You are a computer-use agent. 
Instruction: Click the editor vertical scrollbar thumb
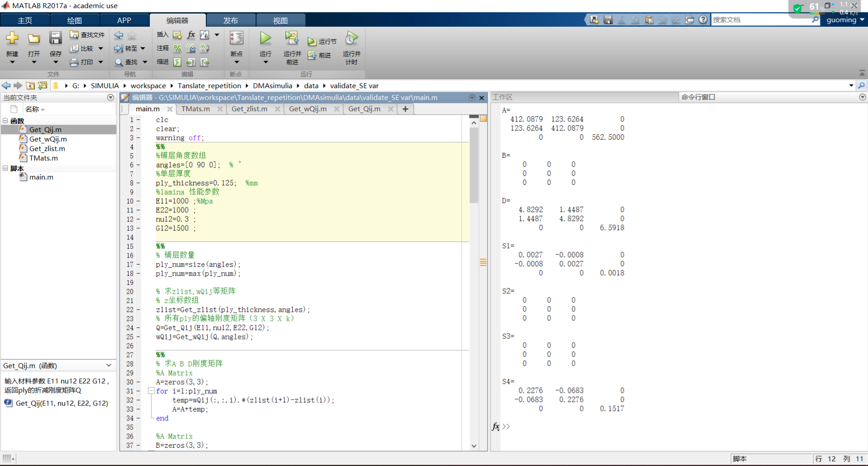[474, 165]
